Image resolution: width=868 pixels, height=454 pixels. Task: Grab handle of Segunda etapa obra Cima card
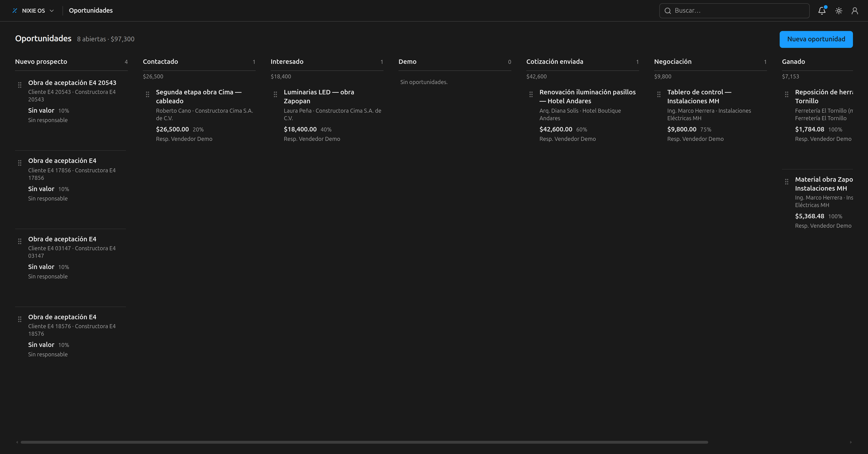(x=147, y=94)
